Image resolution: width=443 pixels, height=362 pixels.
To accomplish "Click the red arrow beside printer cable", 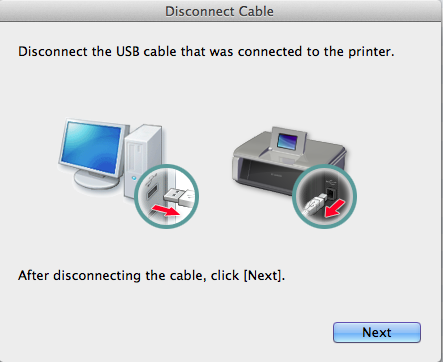I will point(335,208).
